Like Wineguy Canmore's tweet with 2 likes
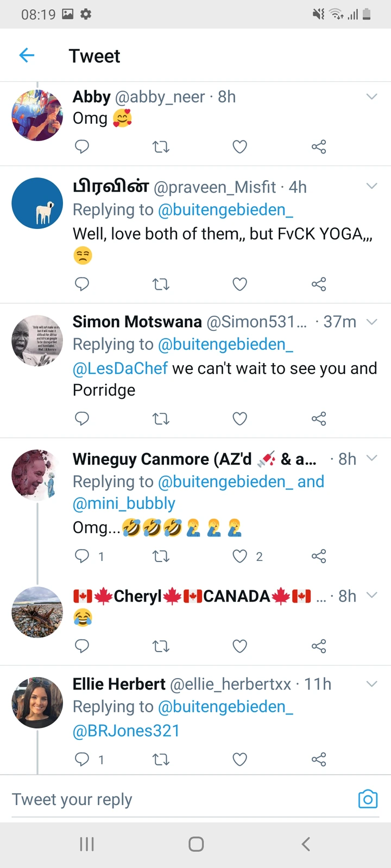 pyautogui.click(x=239, y=556)
